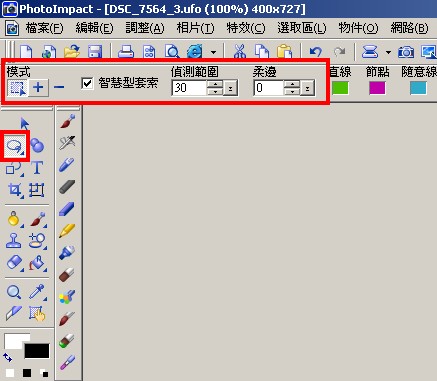The image size is (437, 381).
Task: Select the blue spheres tool beside Lasso
Action: [x=37, y=146]
